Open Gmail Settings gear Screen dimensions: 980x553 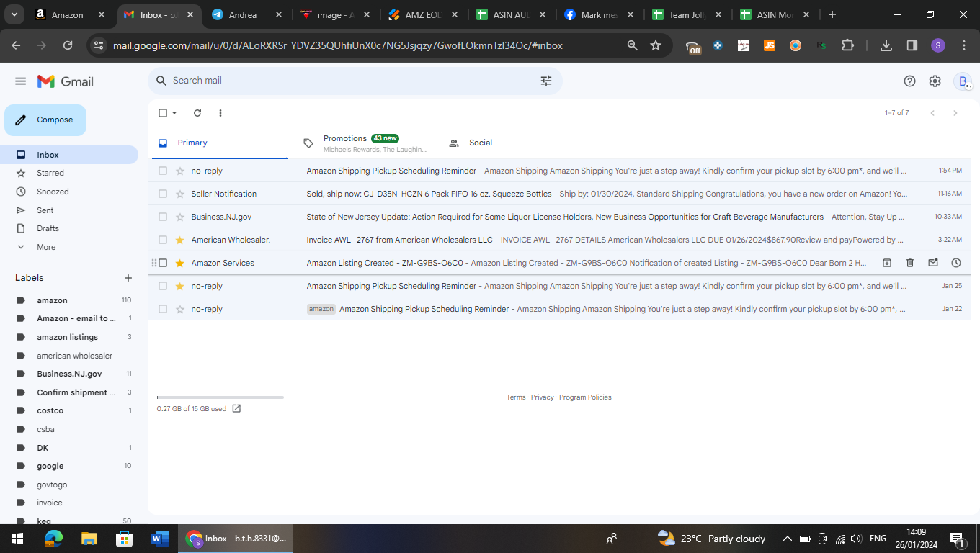(935, 81)
